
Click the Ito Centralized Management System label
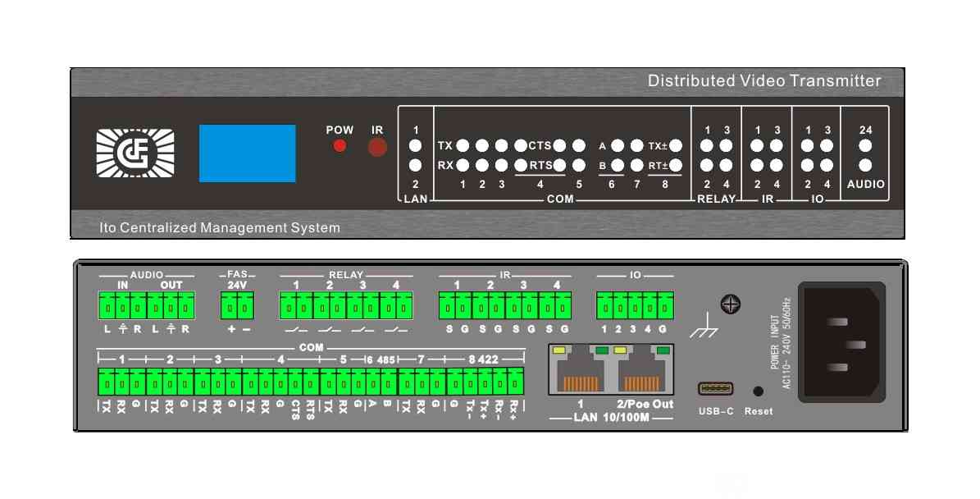point(207,227)
